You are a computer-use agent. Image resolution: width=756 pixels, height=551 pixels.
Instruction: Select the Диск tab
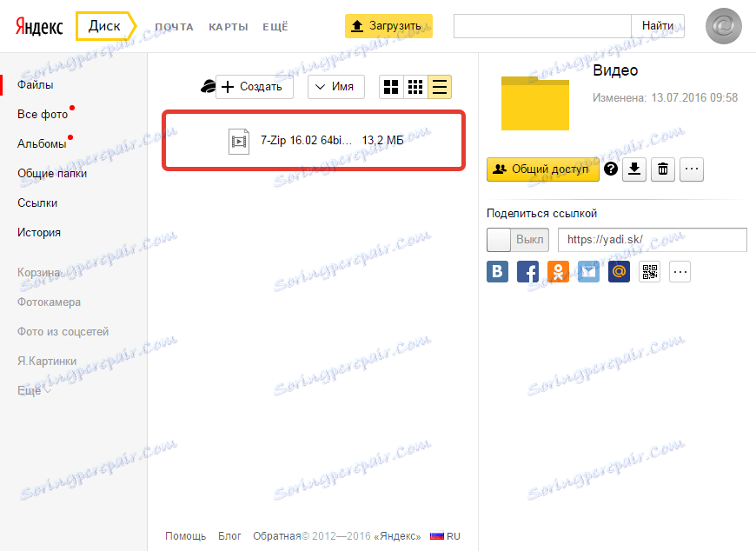[104, 26]
